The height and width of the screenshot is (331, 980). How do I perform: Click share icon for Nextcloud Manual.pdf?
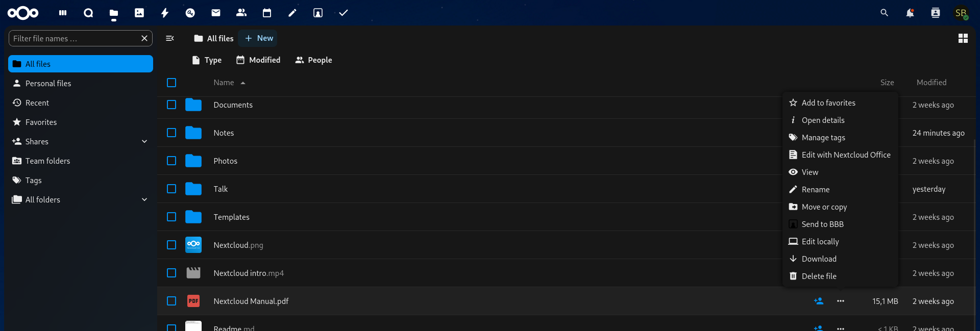(x=819, y=301)
